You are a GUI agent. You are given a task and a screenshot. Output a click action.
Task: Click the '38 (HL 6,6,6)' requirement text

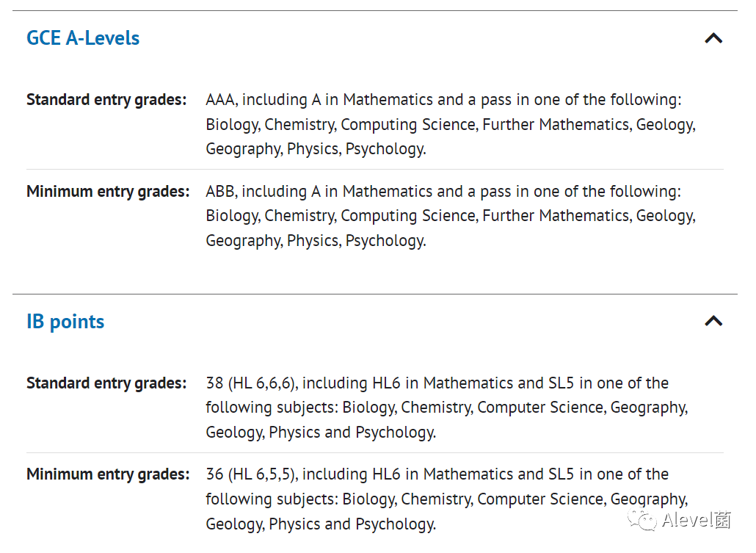tap(252, 383)
